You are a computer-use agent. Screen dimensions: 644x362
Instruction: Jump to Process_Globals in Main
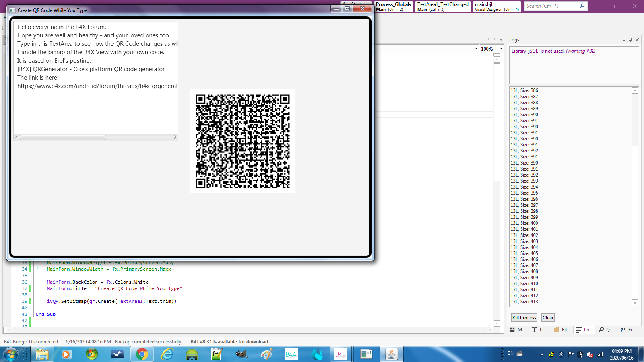click(394, 6)
